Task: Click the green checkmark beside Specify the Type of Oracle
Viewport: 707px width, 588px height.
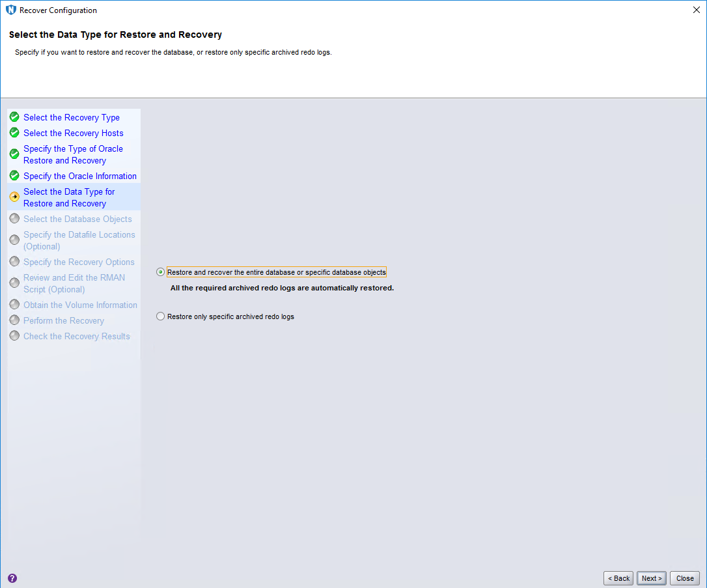Action: (14, 154)
